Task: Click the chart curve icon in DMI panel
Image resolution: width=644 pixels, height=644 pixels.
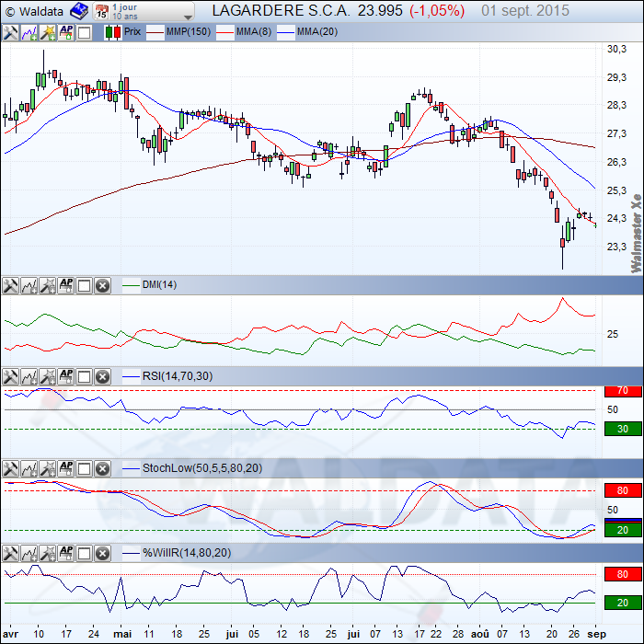Action: [x=29, y=285]
